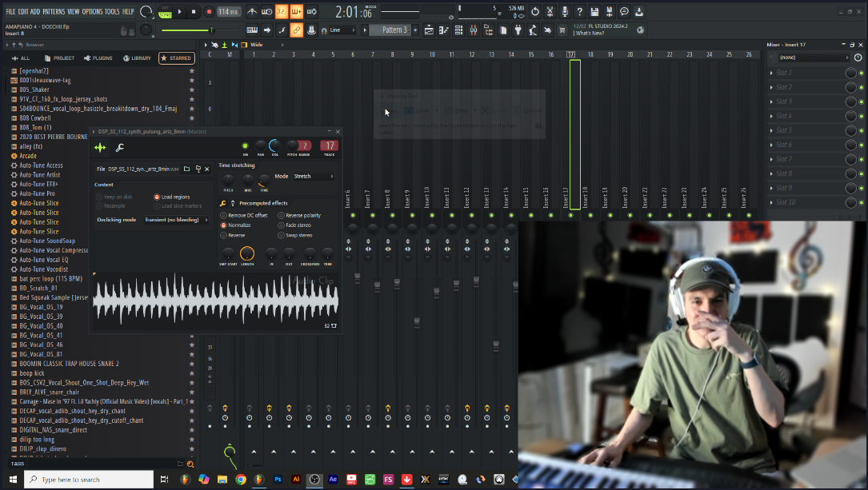Click the LENGTH knob in precomputed effects
Image resolution: width=868 pixels, height=490 pixels.
247,253
